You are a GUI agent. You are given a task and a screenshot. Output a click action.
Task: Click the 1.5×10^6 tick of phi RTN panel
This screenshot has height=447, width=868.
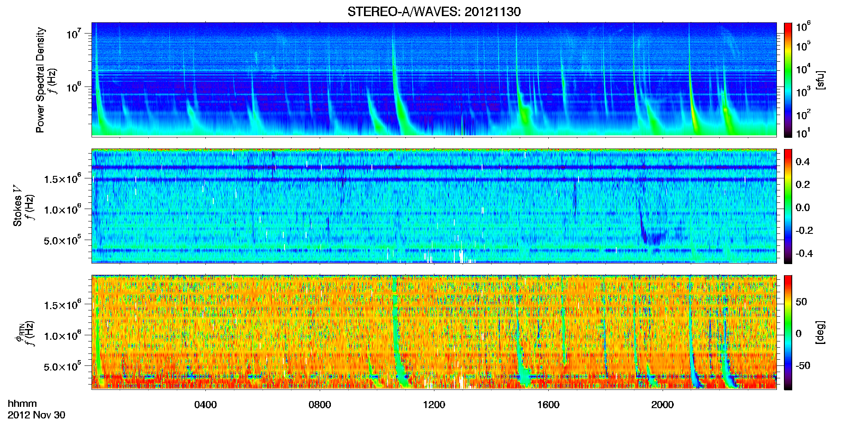(x=63, y=305)
